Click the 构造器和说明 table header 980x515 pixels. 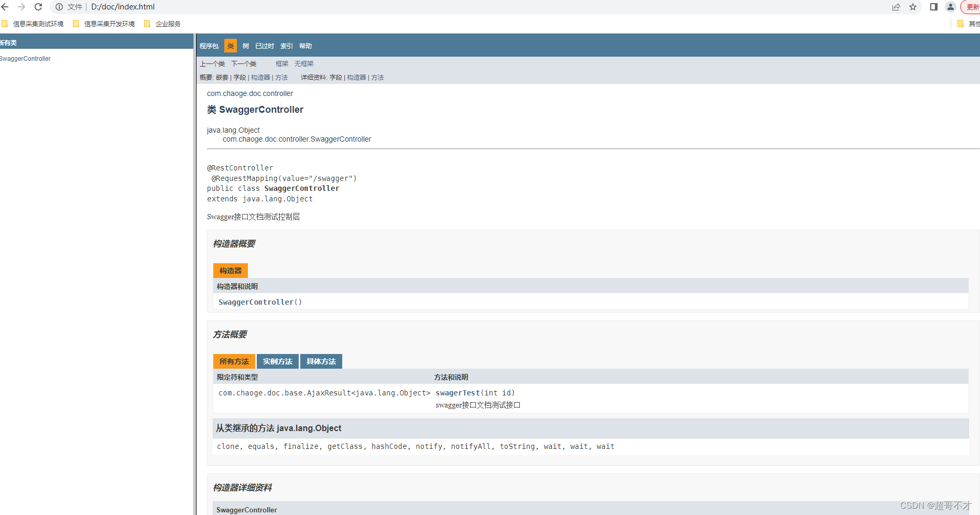(237, 286)
